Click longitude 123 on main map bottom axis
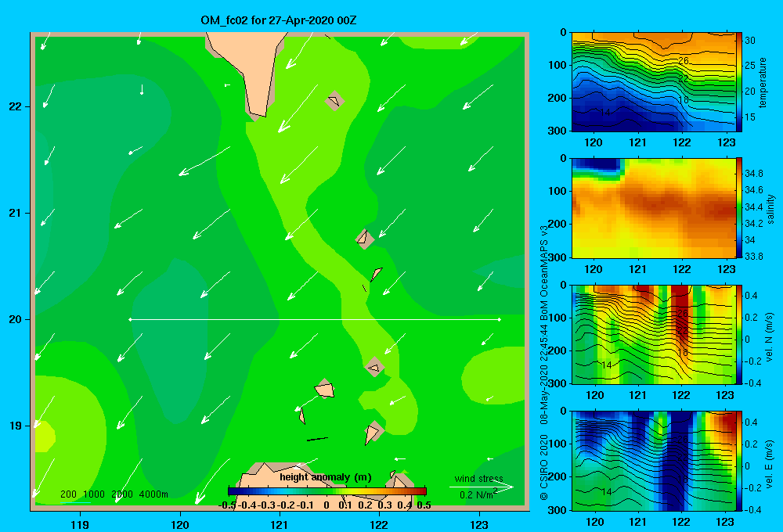 pos(479,524)
